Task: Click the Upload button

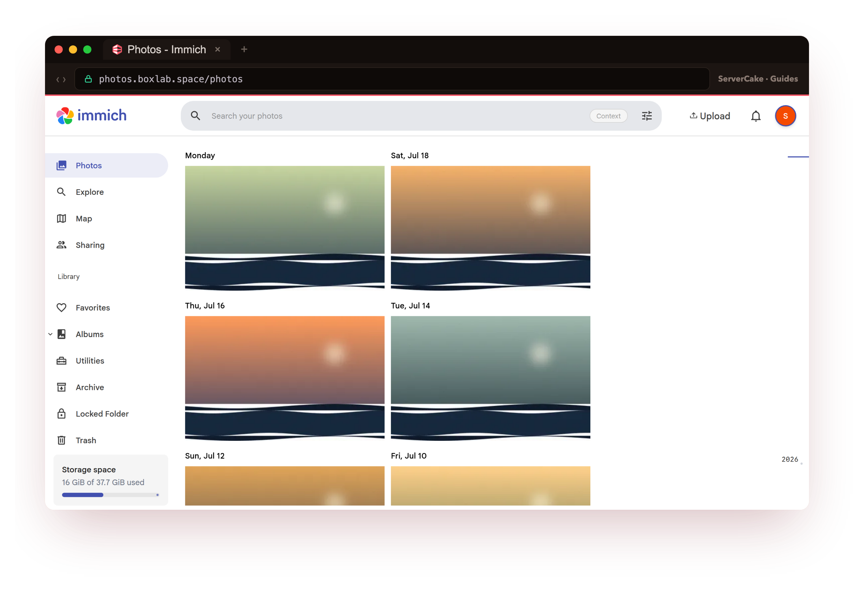Action: [x=710, y=116]
